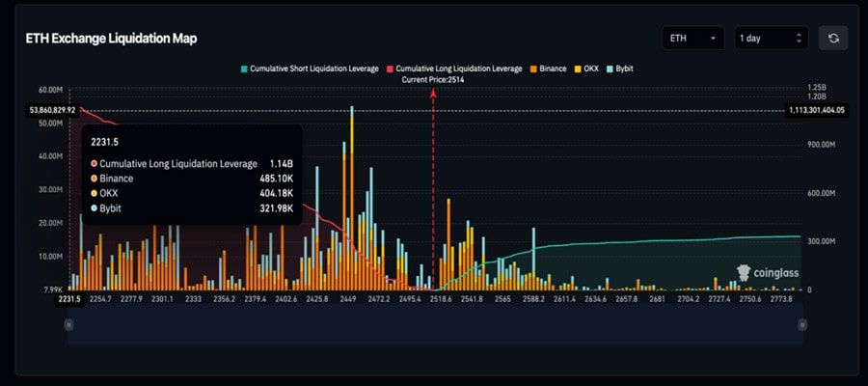
Task: Click the 1.25B right axis label
Action: coord(817,88)
